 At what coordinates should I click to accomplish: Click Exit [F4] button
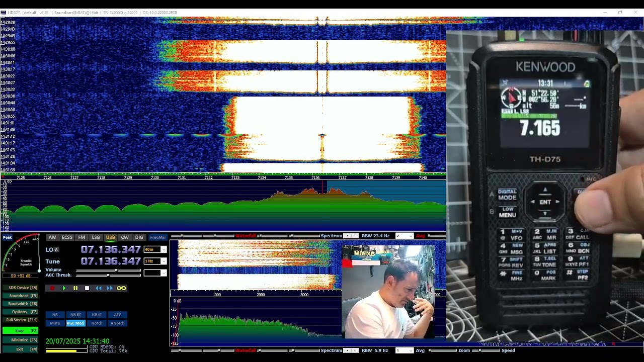coord(20,349)
